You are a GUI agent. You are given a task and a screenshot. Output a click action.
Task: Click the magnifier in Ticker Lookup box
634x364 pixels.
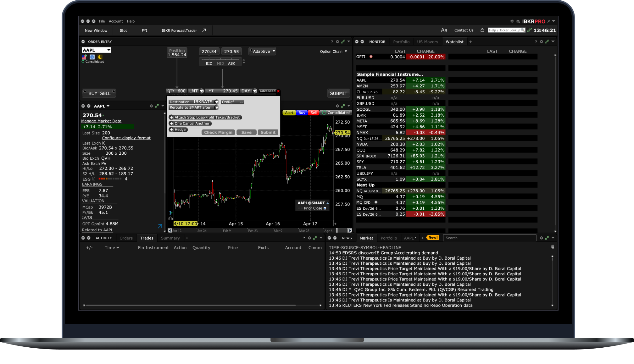[522, 30]
